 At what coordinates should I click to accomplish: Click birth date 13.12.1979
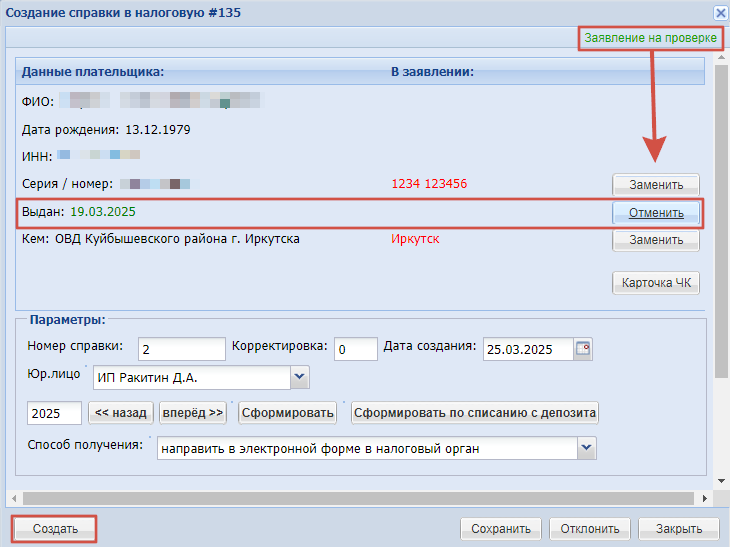point(158,129)
